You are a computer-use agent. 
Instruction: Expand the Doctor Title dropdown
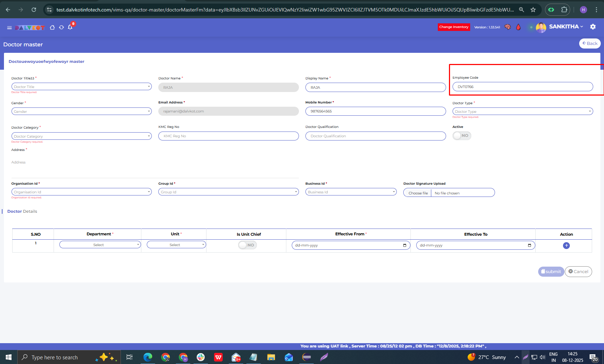[x=81, y=87]
